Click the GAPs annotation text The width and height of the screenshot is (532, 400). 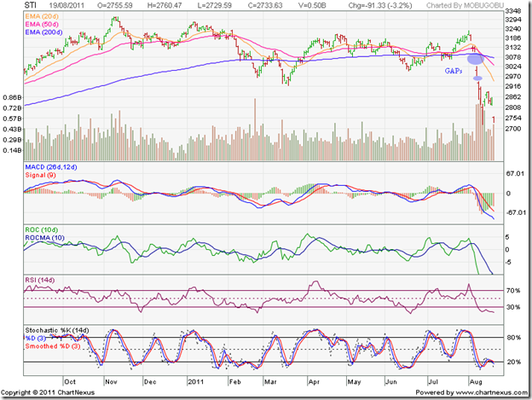[x=454, y=71]
